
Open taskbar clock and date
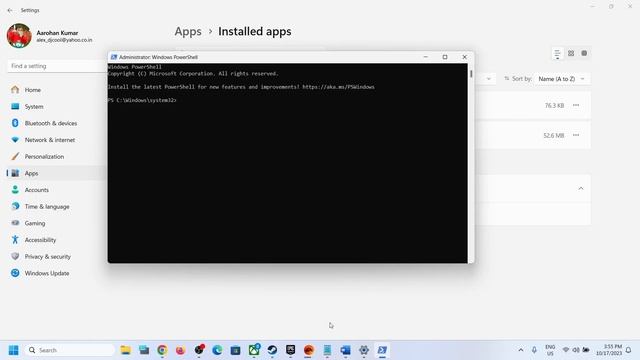pyautogui.click(x=609, y=350)
